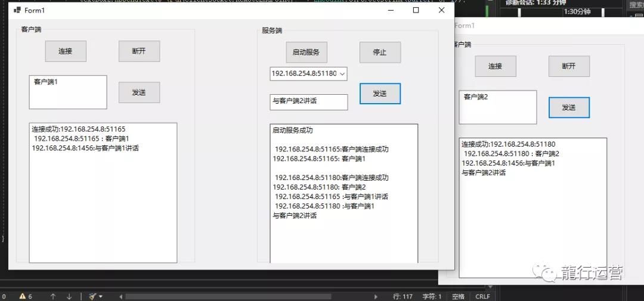Maximize the front Form1 window
This screenshot has width=644, height=301.
pos(416,10)
